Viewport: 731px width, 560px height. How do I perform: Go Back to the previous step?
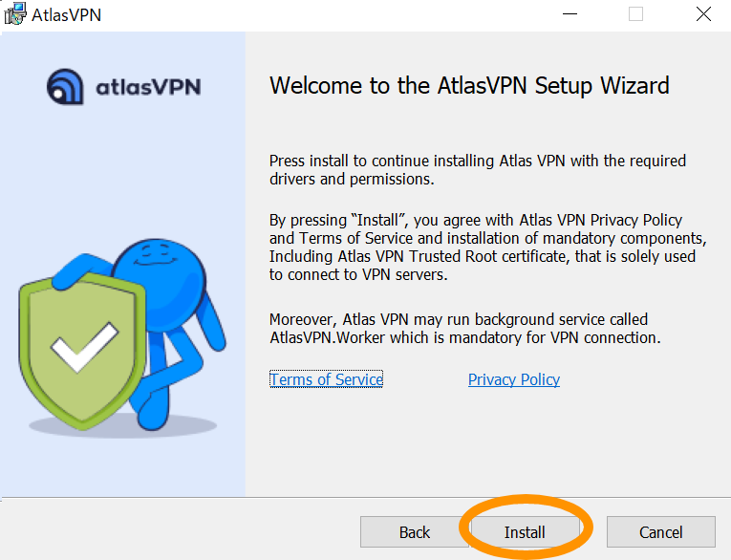[x=415, y=532]
